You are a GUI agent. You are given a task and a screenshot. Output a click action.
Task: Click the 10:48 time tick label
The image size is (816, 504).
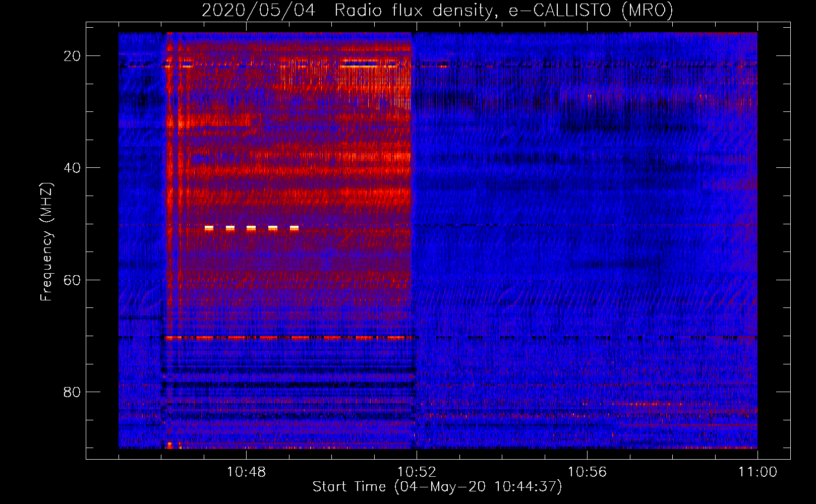tap(247, 472)
